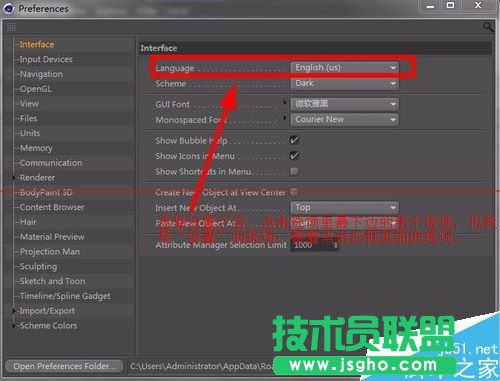Select Memory in the list
The image size is (500, 381).
point(36,148)
